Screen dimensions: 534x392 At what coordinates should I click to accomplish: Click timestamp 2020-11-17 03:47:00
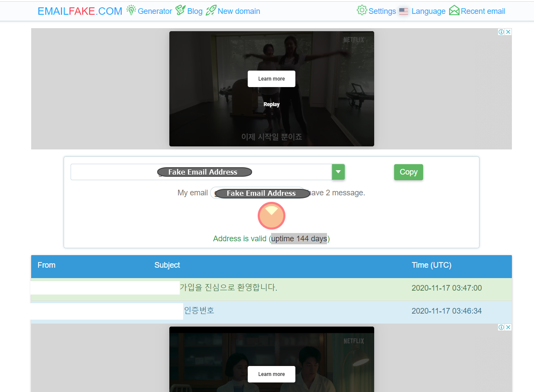447,288
